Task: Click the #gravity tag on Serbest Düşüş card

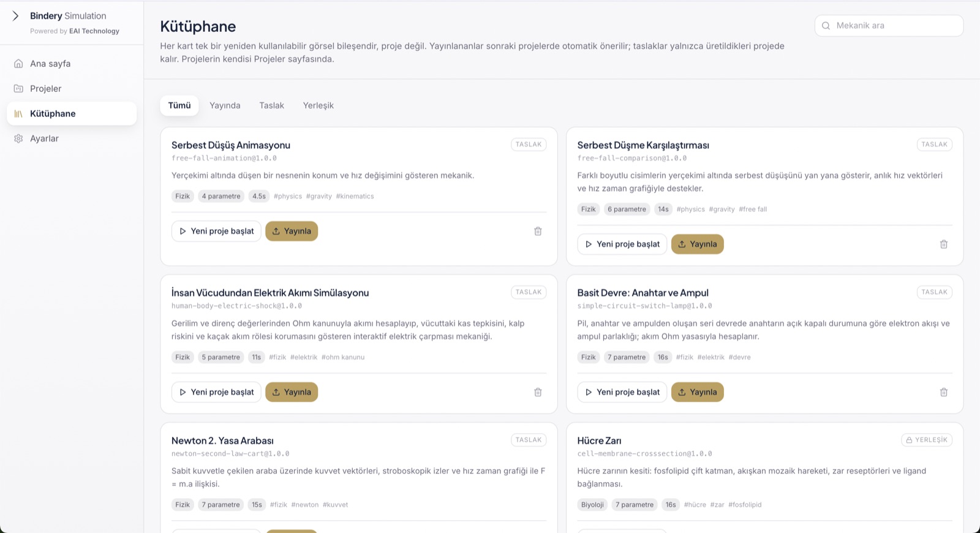Action: point(319,197)
